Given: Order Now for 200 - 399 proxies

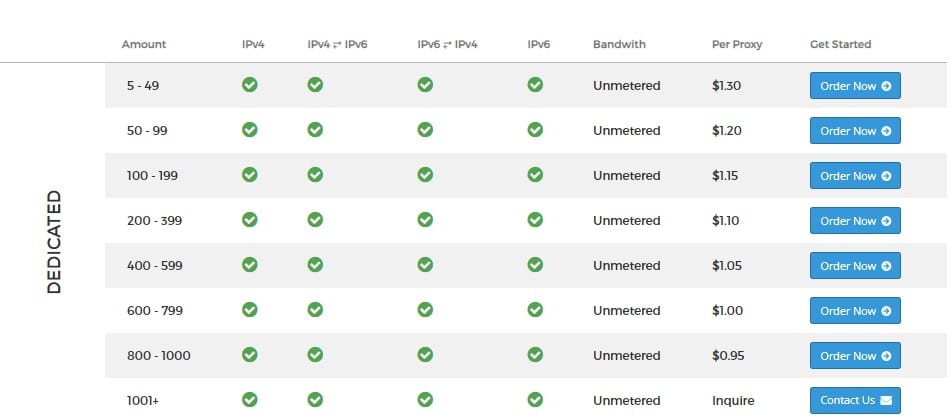Looking at the screenshot, I should (x=855, y=221).
